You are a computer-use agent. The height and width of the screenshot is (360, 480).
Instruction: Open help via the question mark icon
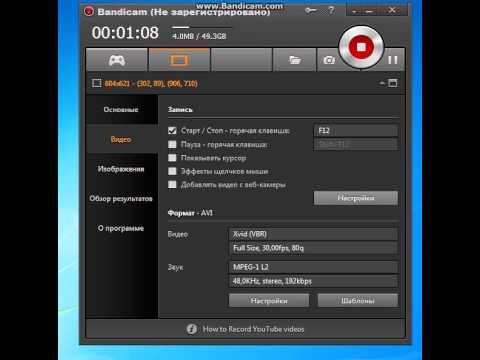pos(331,10)
